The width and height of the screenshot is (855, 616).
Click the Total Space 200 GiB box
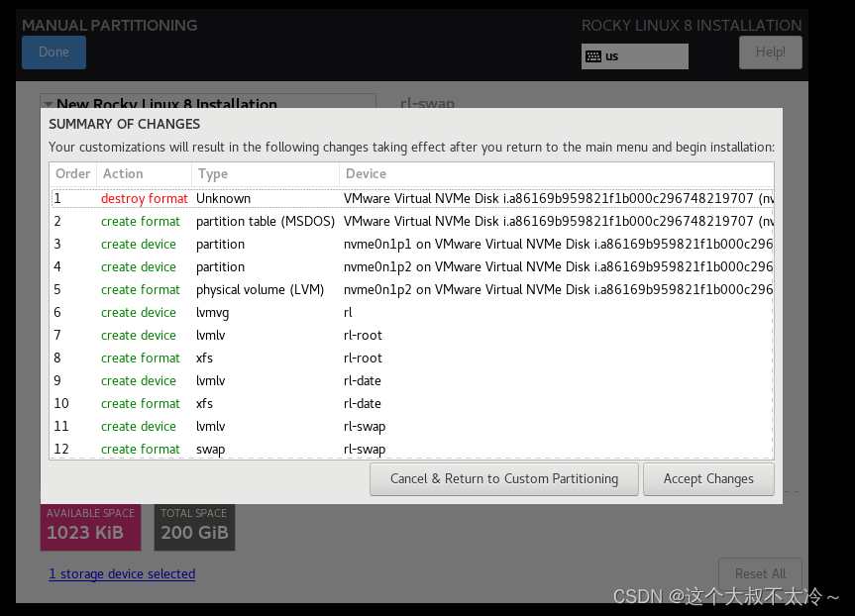tap(194, 527)
